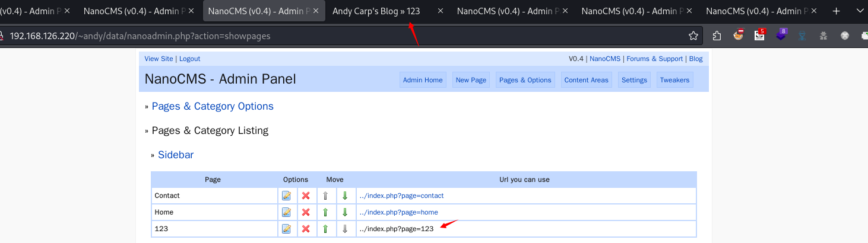Click the 'Url you can use' column header
This screenshot has width=868, height=243.
coord(526,180)
